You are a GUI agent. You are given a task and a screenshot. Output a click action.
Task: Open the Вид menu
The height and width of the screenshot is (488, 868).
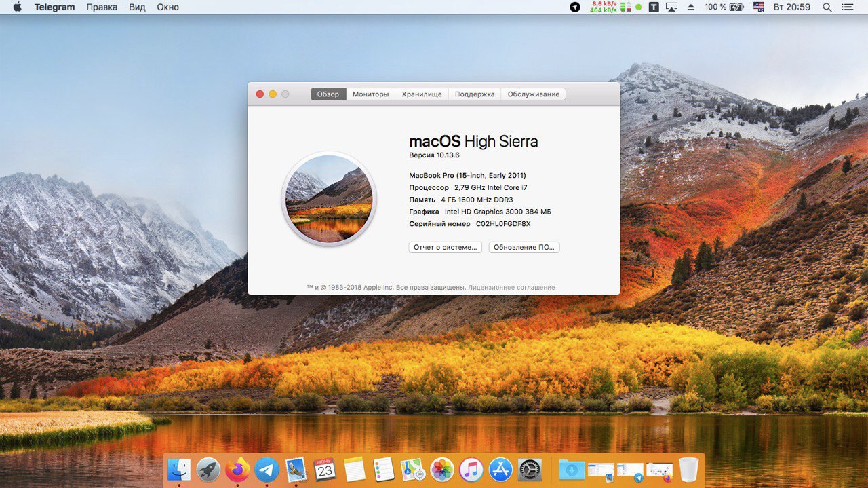tap(137, 7)
